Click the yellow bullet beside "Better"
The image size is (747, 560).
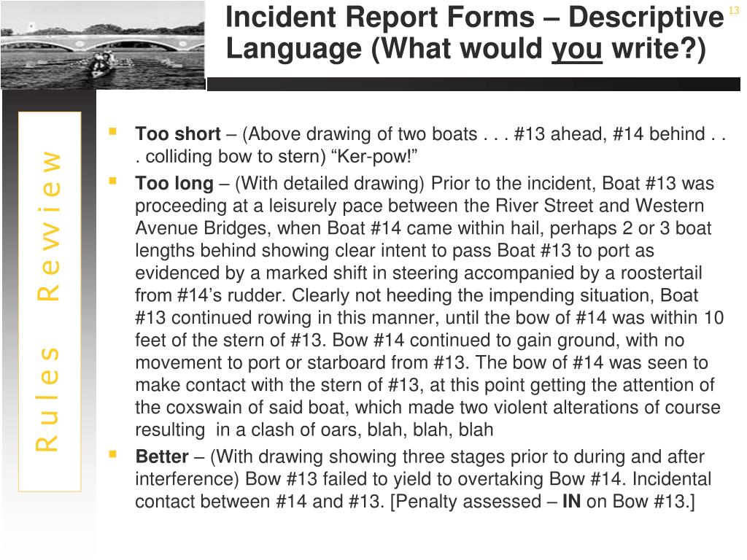click(x=113, y=454)
